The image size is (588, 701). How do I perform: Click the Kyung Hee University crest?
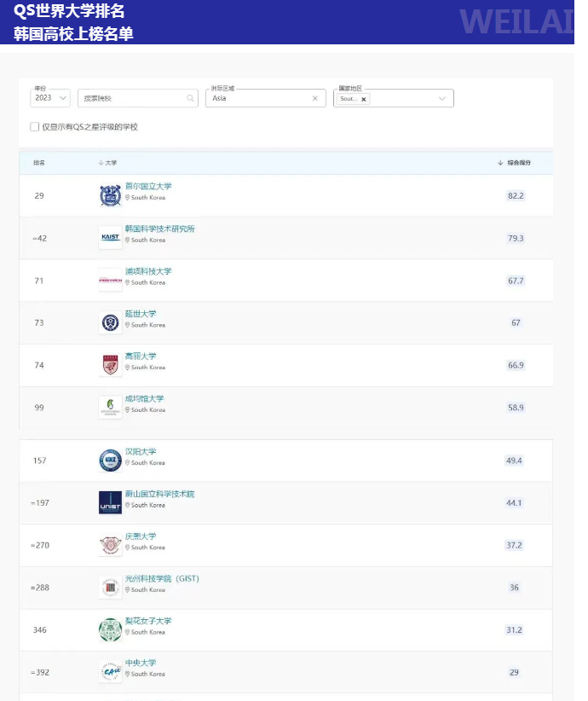111,545
